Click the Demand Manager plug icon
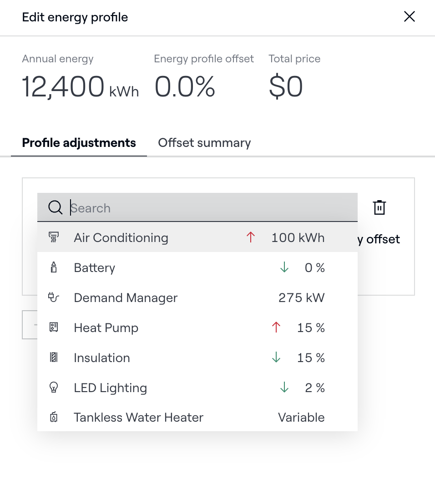 pyautogui.click(x=54, y=297)
